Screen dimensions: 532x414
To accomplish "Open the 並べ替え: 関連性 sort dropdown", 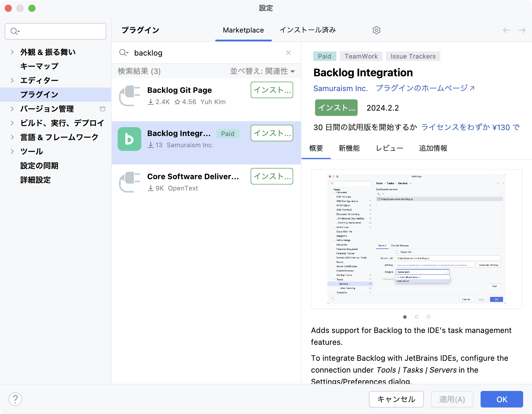I will [262, 71].
